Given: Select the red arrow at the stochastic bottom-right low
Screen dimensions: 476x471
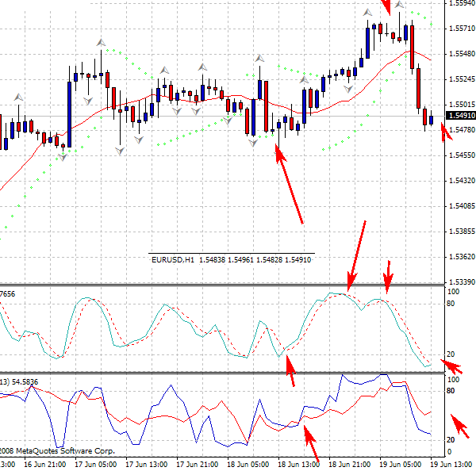Looking at the screenshot, I should 452,366.
